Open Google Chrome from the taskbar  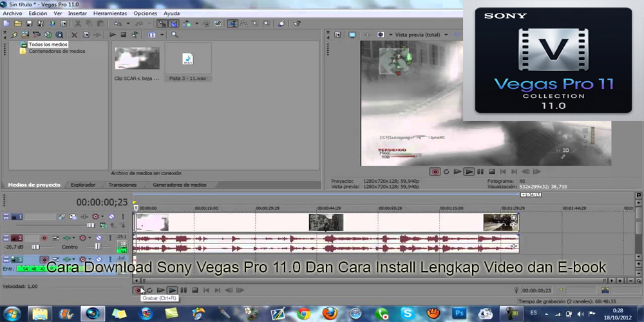tap(304, 314)
